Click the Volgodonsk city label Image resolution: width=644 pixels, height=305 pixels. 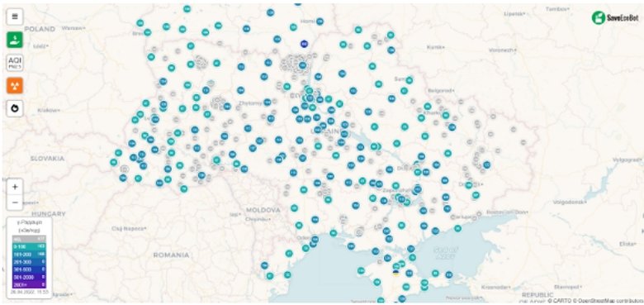coord(569,203)
